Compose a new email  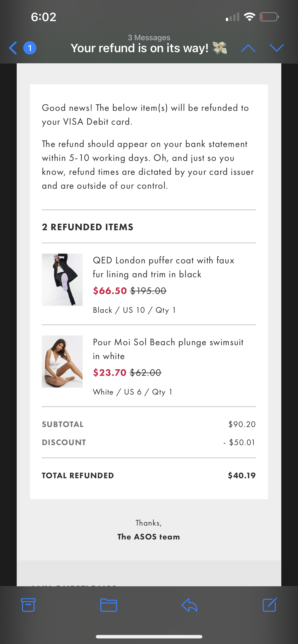pos(270,605)
